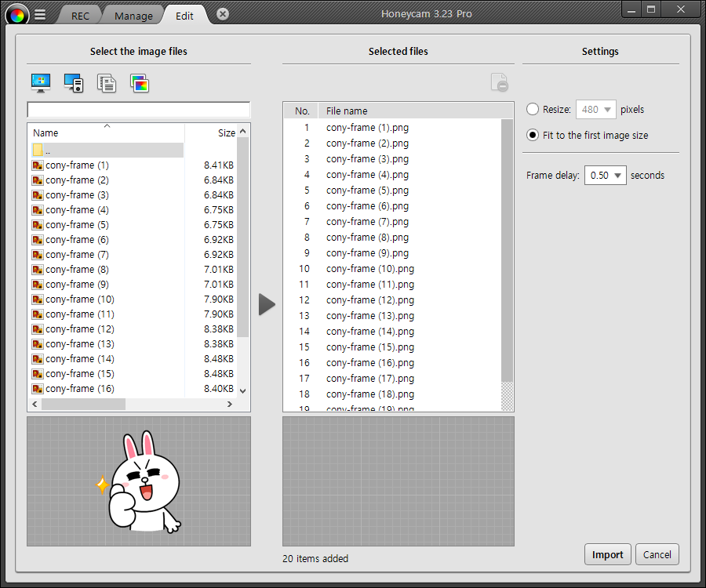Click the remove selected file icon
706x588 pixels.
[x=499, y=82]
